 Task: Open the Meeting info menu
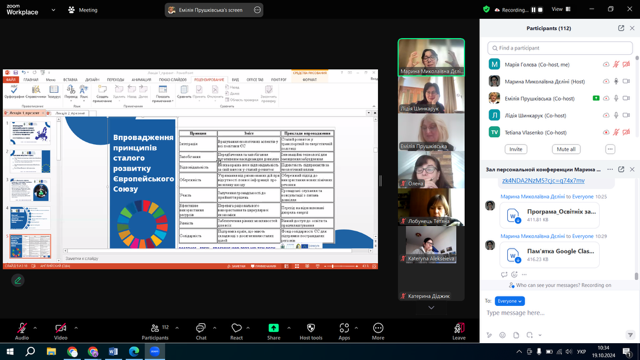click(83, 10)
